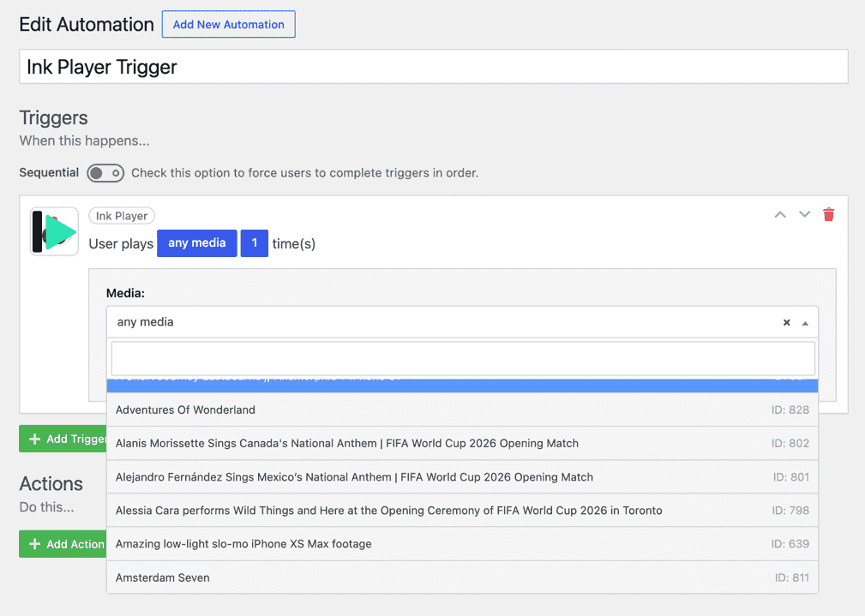Open the any media select box
Image resolution: width=865 pixels, height=616 pixels.
(462, 322)
